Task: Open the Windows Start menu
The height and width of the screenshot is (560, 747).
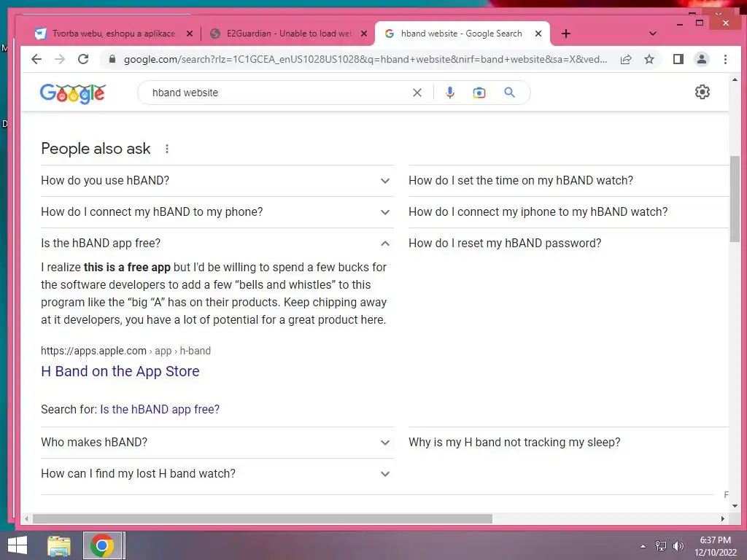Action: (x=18, y=545)
